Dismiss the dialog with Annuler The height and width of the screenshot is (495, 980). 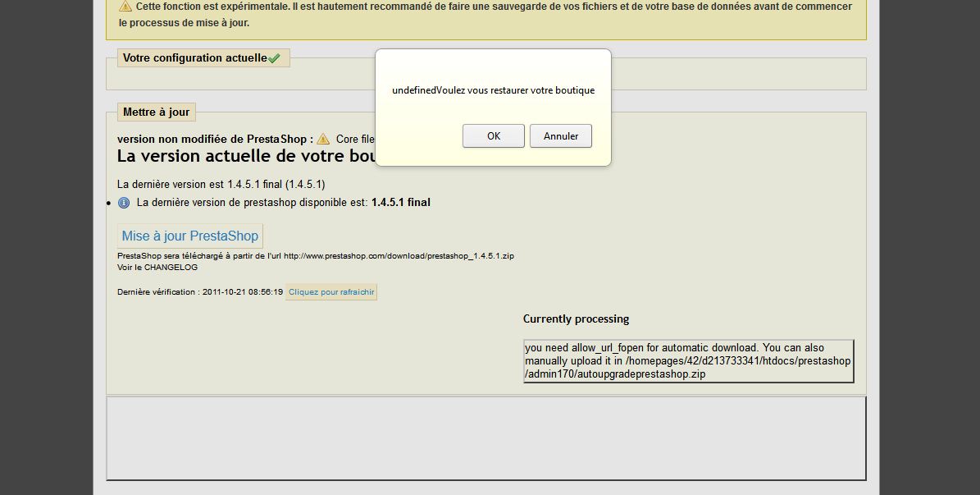[x=561, y=135]
